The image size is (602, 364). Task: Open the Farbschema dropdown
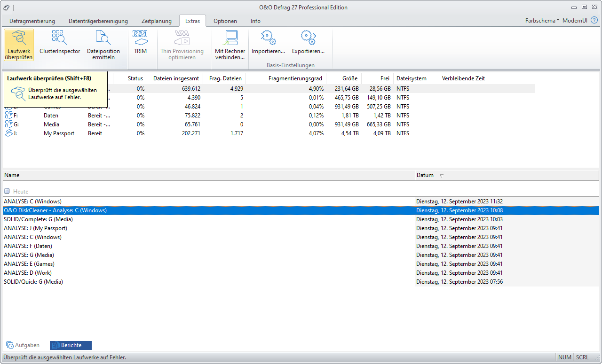(x=542, y=21)
